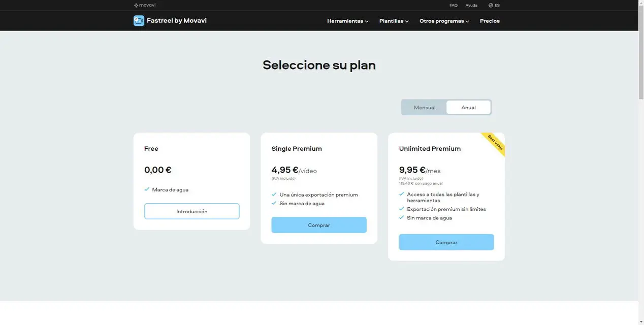Viewport: 644px width, 325px height.
Task: Click the globe language icon
Action: (491, 5)
